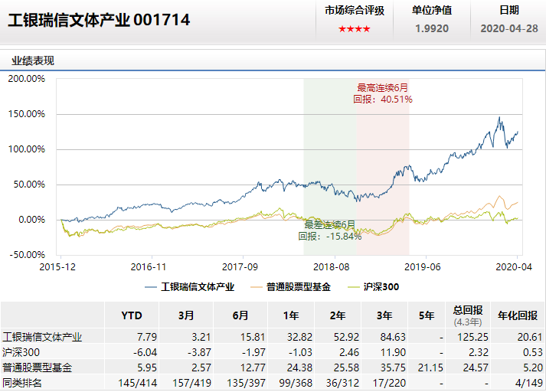Click the 2019-06 x-axis label
This screenshot has height=392, width=546.
(423, 267)
